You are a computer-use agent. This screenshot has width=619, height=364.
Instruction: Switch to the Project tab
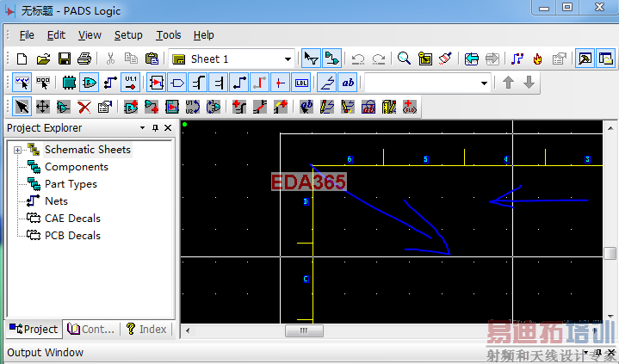pos(34,329)
